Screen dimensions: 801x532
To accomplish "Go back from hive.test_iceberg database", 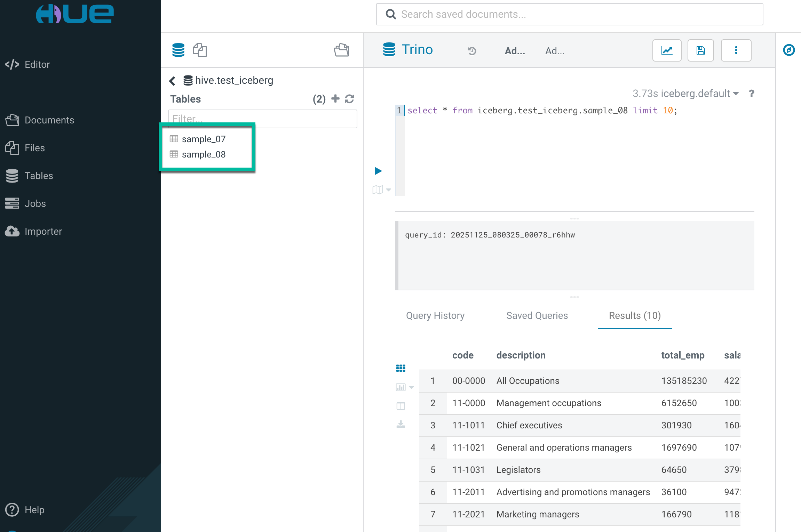I will click(x=172, y=81).
